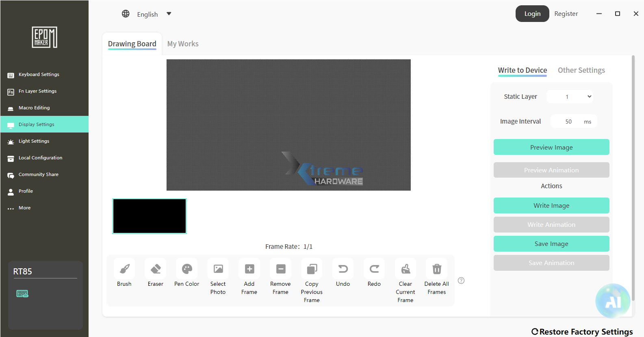The width and height of the screenshot is (644, 337).
Task: Expand the English language dropdown
Action: pyautogui.click(x=169, y=14)
